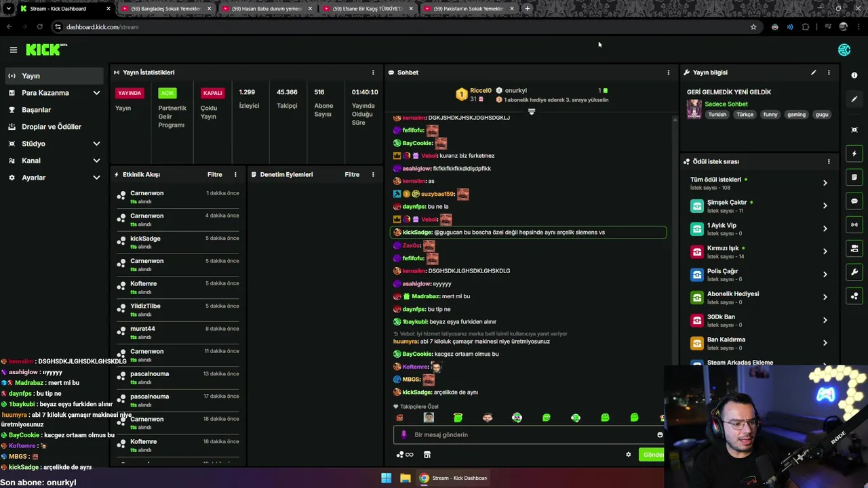
Task: Expand the Stüdyo sidebar section
Action: [x=96, y=144]
